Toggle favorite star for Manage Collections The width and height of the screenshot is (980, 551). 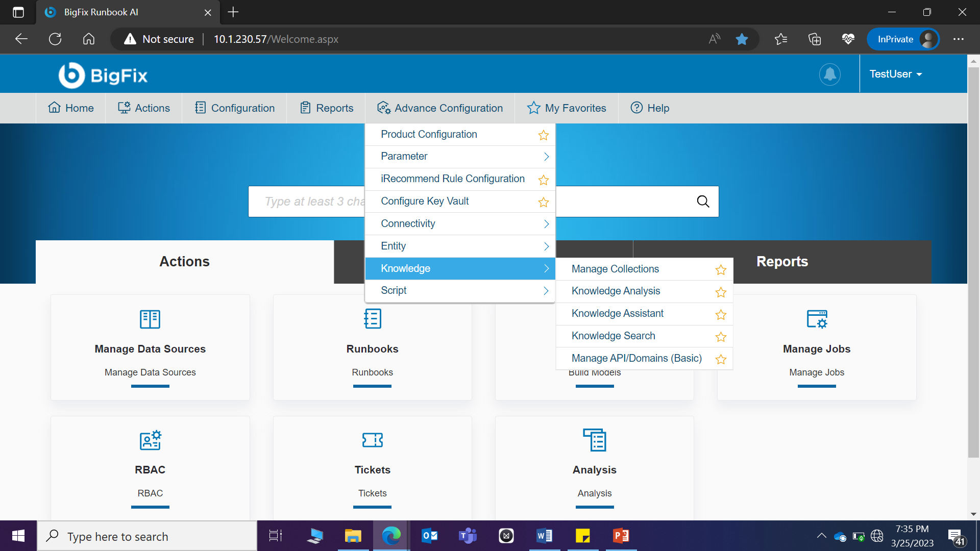(x=720, y=270)
